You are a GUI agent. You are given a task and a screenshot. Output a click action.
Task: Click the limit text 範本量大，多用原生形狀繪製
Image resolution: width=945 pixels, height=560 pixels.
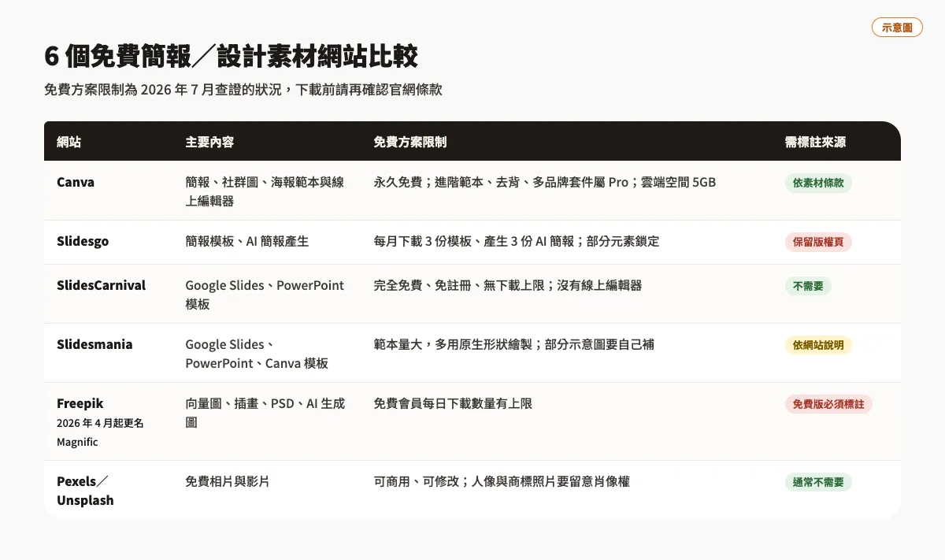click(514, 344)
